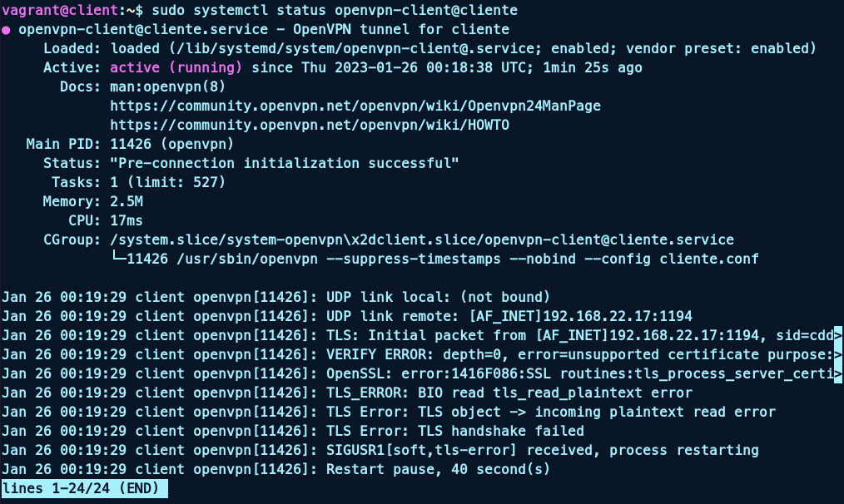Click truncation arrow on the VERIFY ERROR line

(x=837, y=354)
